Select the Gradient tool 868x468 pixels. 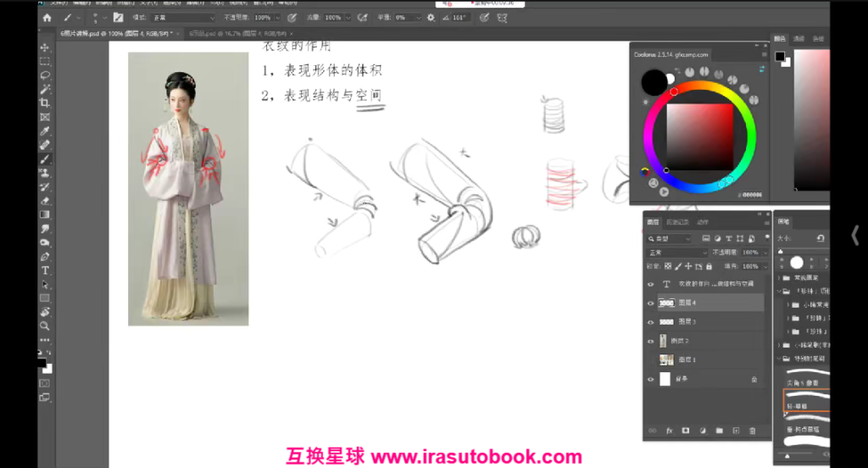45,214
